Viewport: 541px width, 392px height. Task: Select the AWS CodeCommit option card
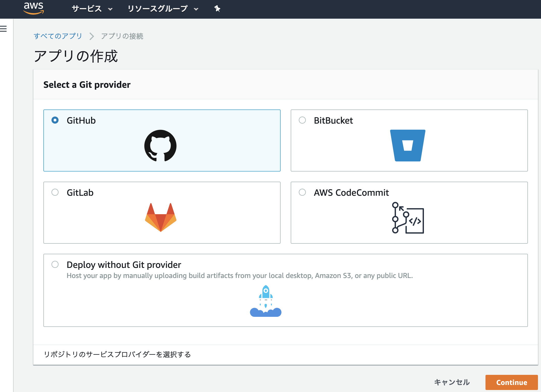click(351, 192)
